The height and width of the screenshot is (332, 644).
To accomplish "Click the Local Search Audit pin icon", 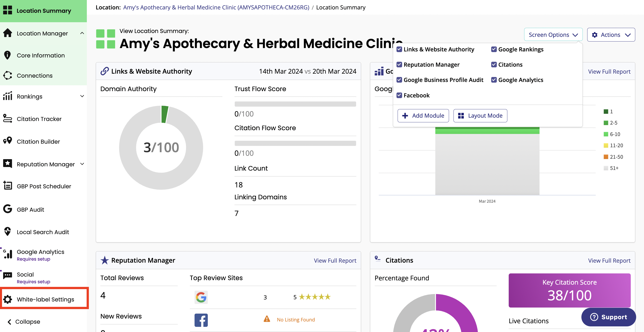I will tap(7, 232).
